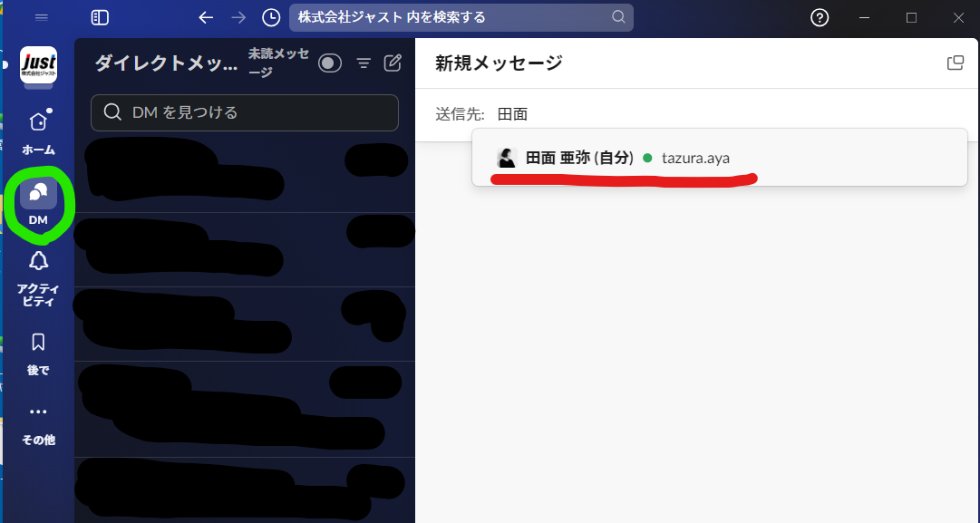Open the その他 more options menu
The height and width of the screenshot is (523, 980).
[38, 425]
